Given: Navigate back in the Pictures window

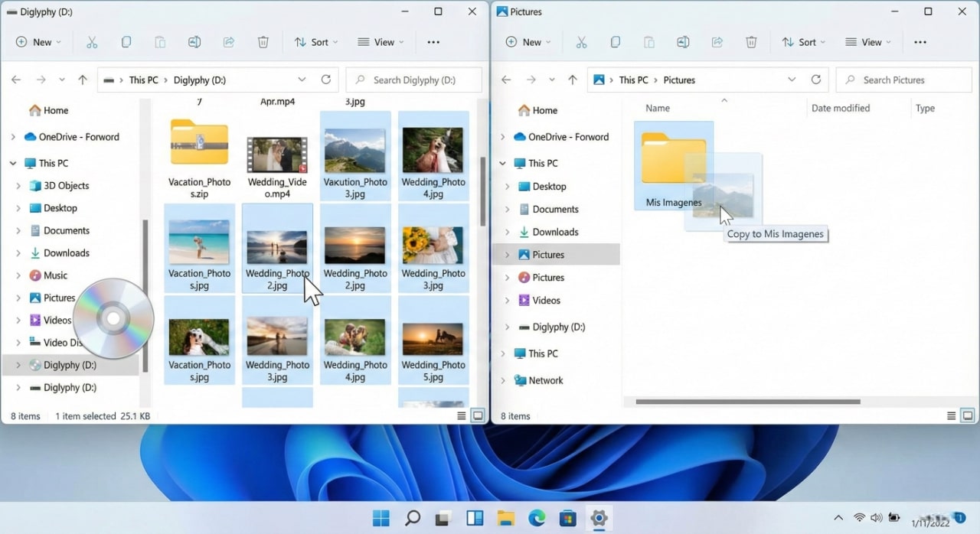Looking at the screenshot, I should (505, 80).
